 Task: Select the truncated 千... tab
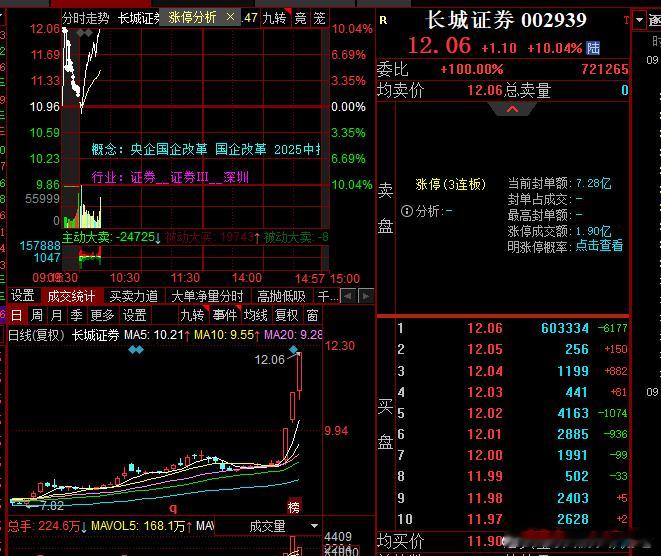point(328,296)
